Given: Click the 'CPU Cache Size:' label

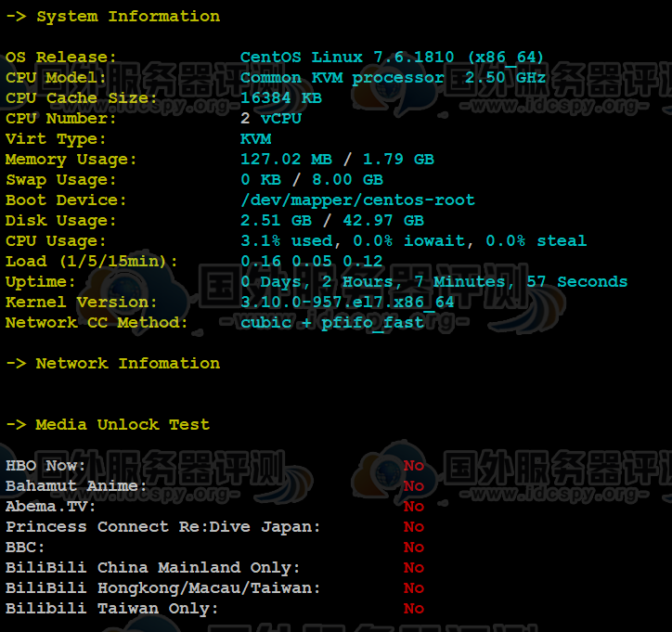Looking at the screenshot, I should point(82,98).
